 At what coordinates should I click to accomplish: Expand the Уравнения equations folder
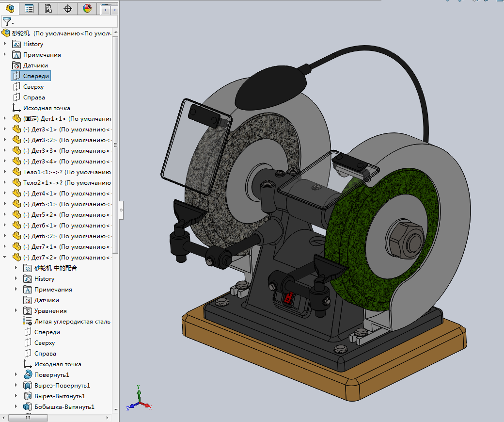[16, 310]
